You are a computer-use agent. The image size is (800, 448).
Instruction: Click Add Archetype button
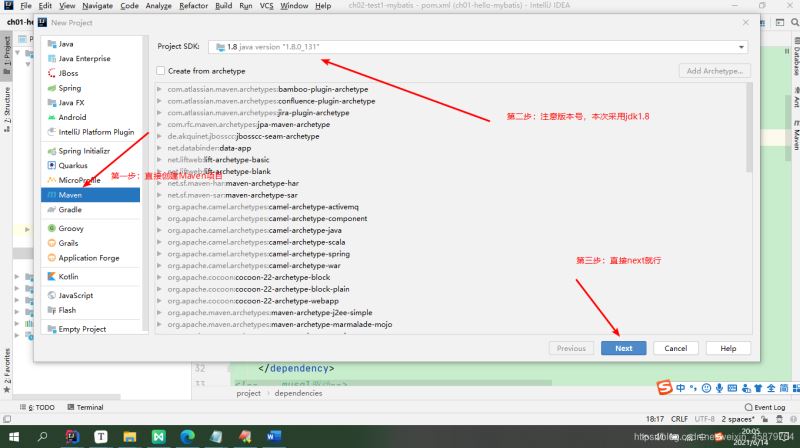click(x=714, y=71)
